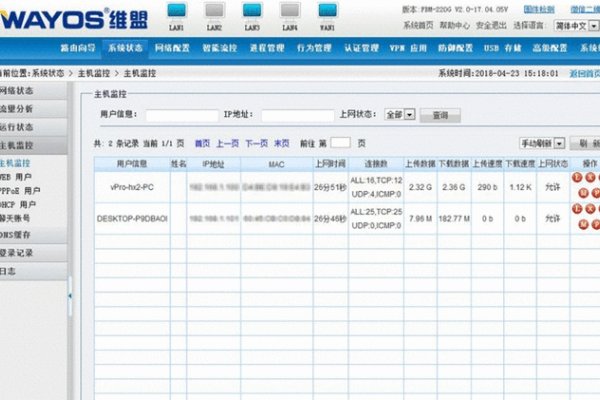
Task: Focus the 用户信息 input field
Action: [x=182, y=115]
